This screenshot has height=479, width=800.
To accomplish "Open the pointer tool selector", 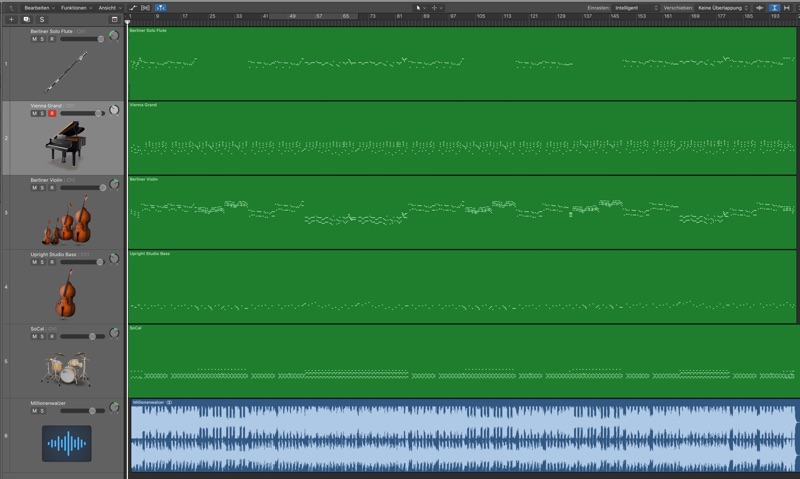I will [x=421, y=8].
